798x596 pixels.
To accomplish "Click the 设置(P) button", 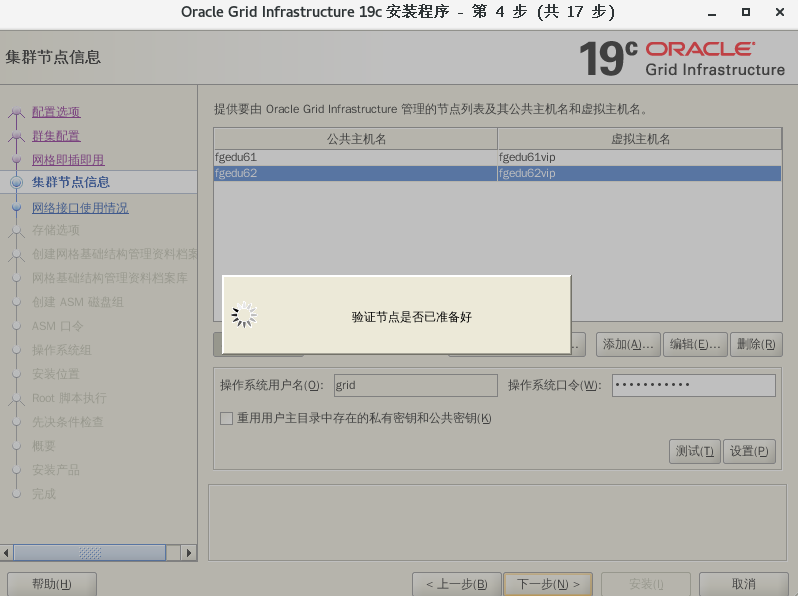I will coord(749,451).
